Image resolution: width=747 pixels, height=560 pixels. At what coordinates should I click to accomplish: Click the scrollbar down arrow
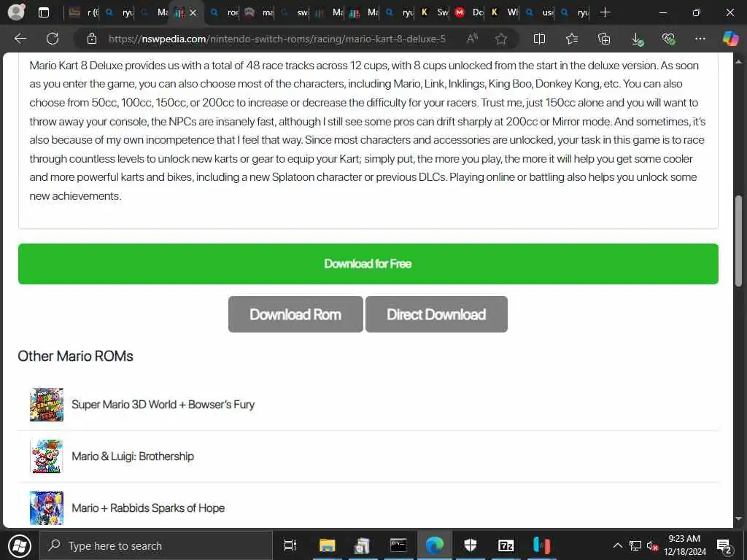[x=738, y=519]
